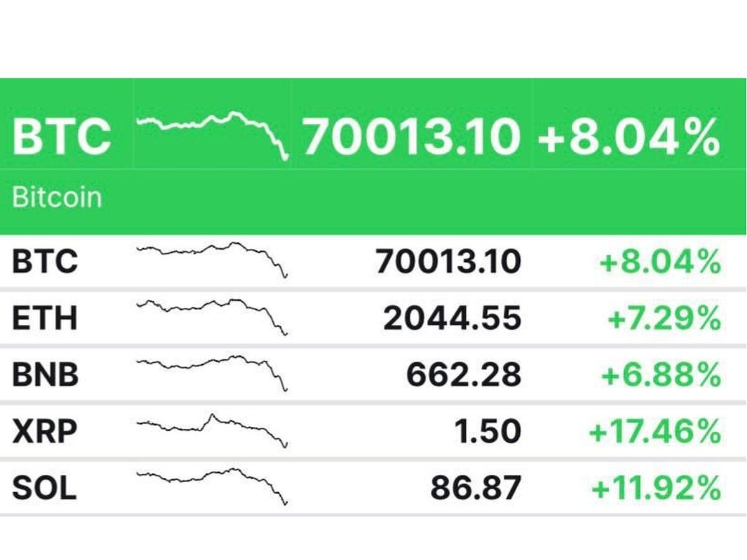Toggle the ETH +7.29% change value

tap(664, 318)
